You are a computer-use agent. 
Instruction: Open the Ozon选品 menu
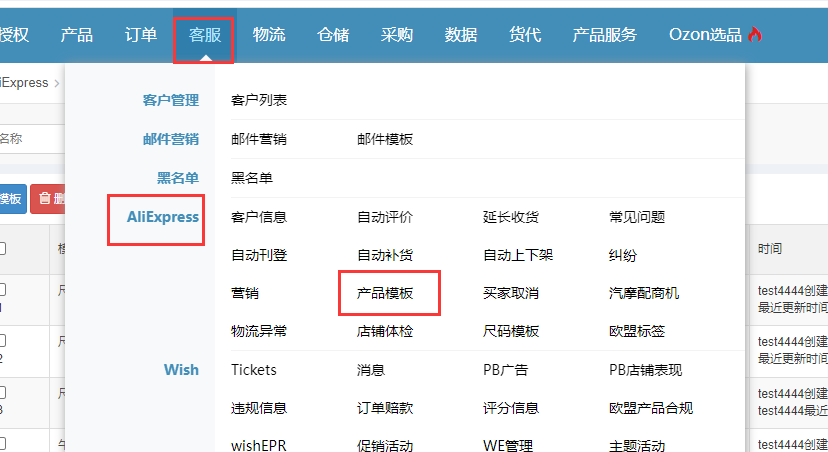(705, 35)
